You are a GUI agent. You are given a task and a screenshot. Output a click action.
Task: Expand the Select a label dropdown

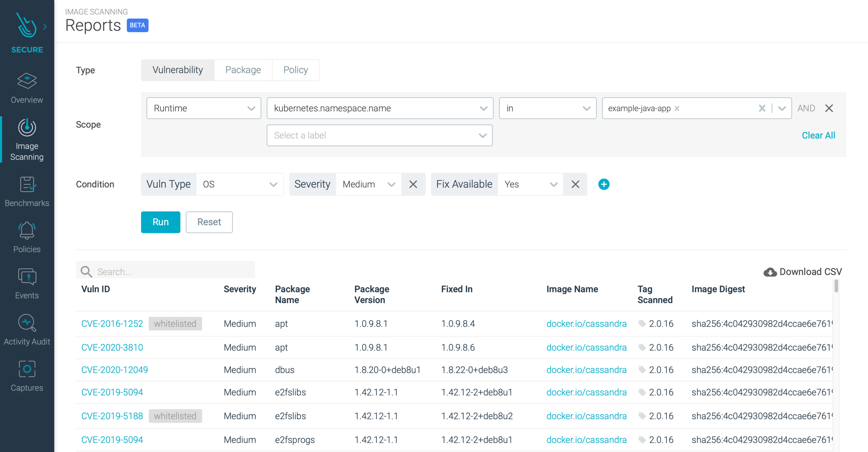click(x=379, y=135)
